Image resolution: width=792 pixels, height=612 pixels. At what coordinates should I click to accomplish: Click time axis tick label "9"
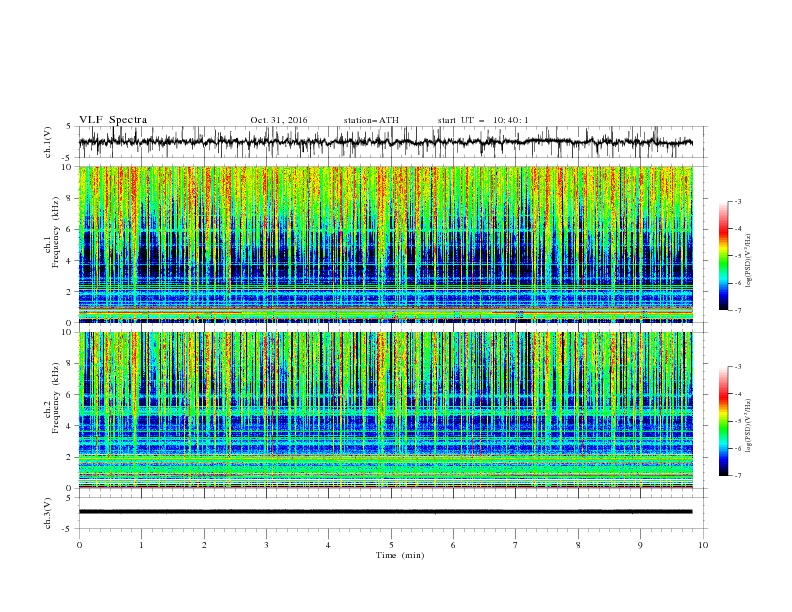[640, 545]
